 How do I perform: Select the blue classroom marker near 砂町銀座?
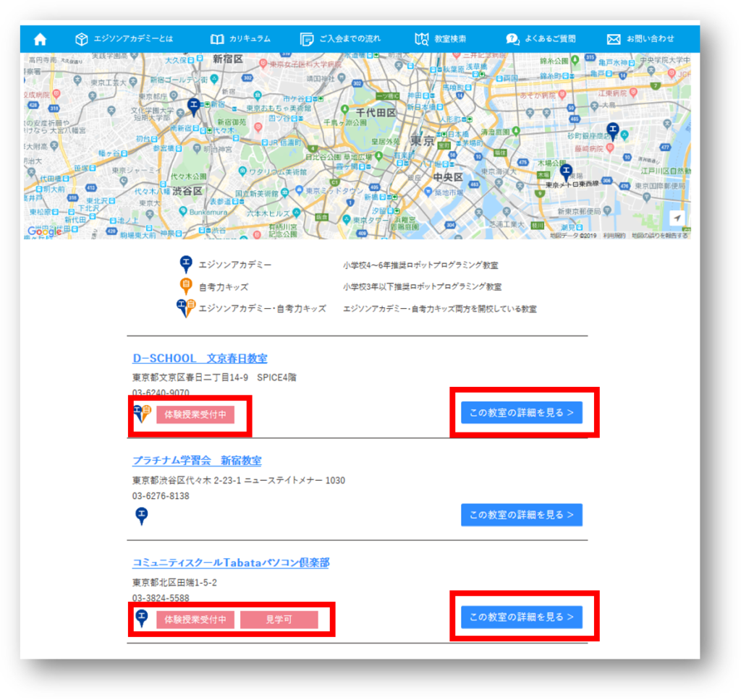[x=612, y=132]
